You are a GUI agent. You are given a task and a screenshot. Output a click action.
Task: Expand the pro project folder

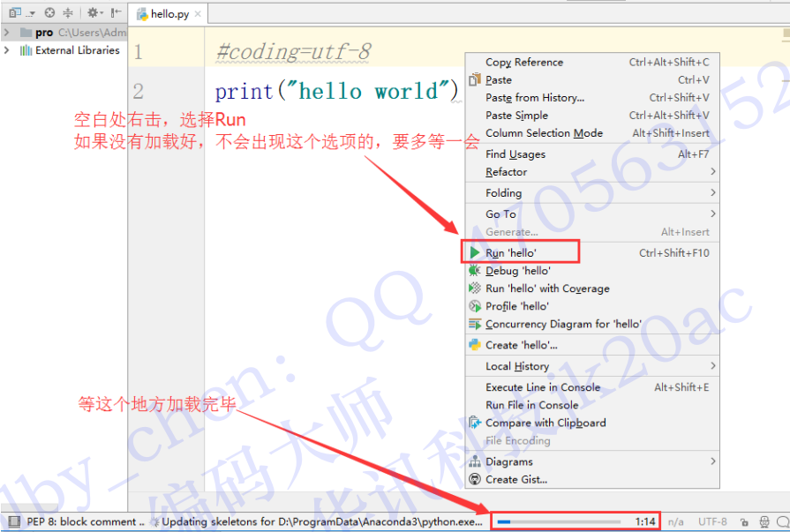(6, 33)
